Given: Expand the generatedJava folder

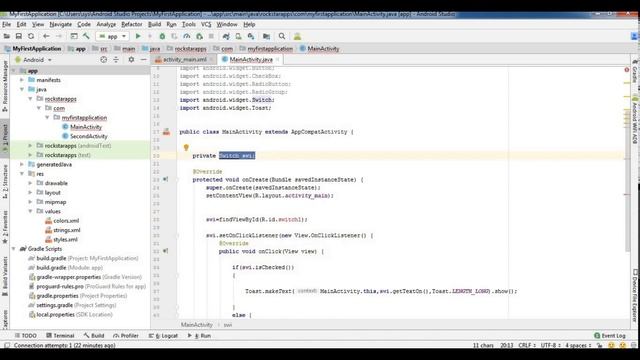Looking at the screenshot, I should click(x=22, y=164).
